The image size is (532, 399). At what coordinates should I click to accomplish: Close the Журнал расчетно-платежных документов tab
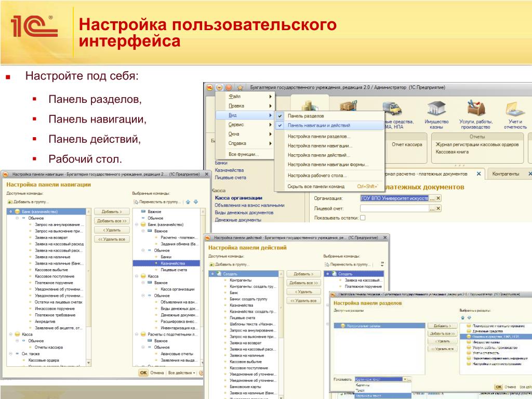pyautogui.click(x=478, y=174)
